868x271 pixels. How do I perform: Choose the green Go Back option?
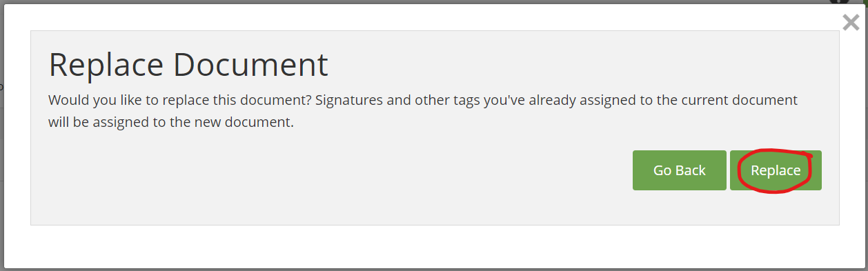680,170
